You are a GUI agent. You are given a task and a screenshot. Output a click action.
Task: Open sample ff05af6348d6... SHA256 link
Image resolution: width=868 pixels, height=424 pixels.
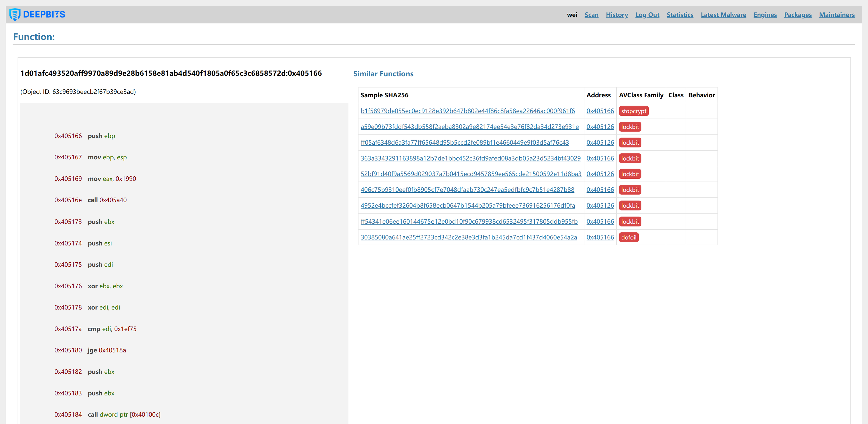pyautogui.click(x=465, y=143)
